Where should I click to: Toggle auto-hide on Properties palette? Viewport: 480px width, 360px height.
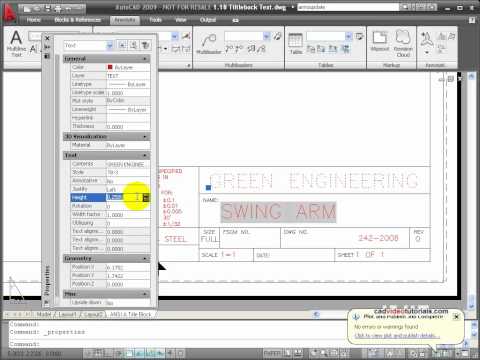point(47,47)
